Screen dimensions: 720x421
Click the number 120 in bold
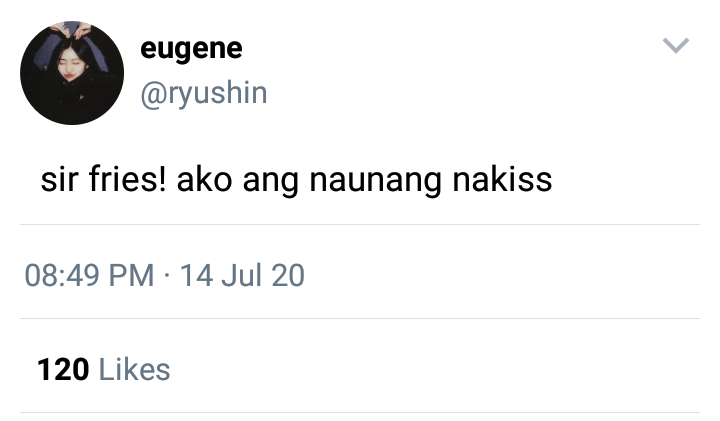(x=63, y=370)
